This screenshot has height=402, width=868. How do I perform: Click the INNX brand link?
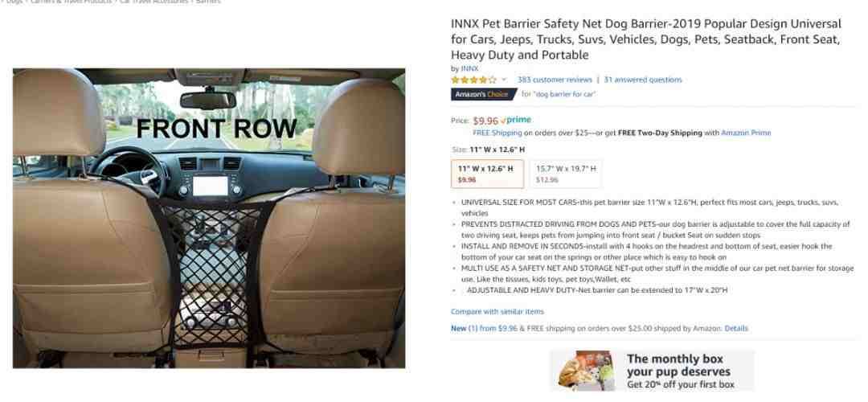(469, 68)
